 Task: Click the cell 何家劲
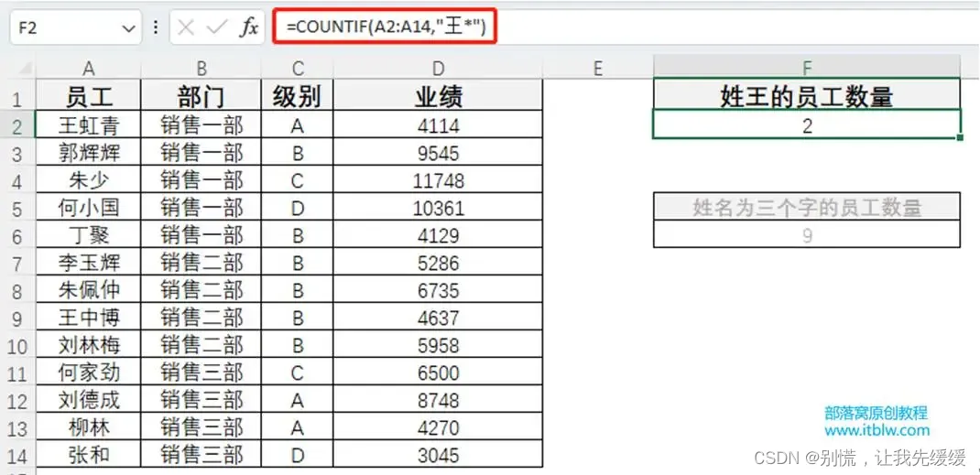pyautogui.click(x=89, y=372)
